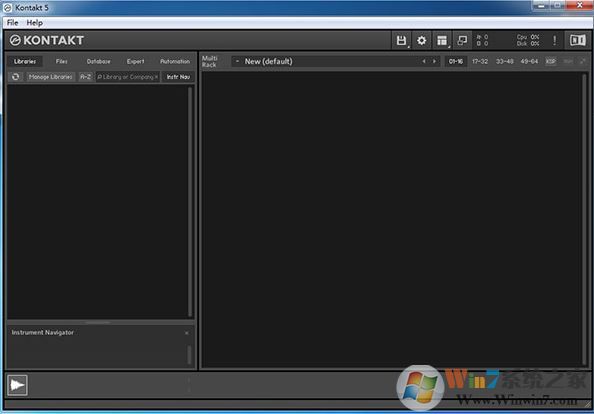Click the Cpu 0% meter readout
This screenshot has width=594, height=414.
(x=528, y=37)
